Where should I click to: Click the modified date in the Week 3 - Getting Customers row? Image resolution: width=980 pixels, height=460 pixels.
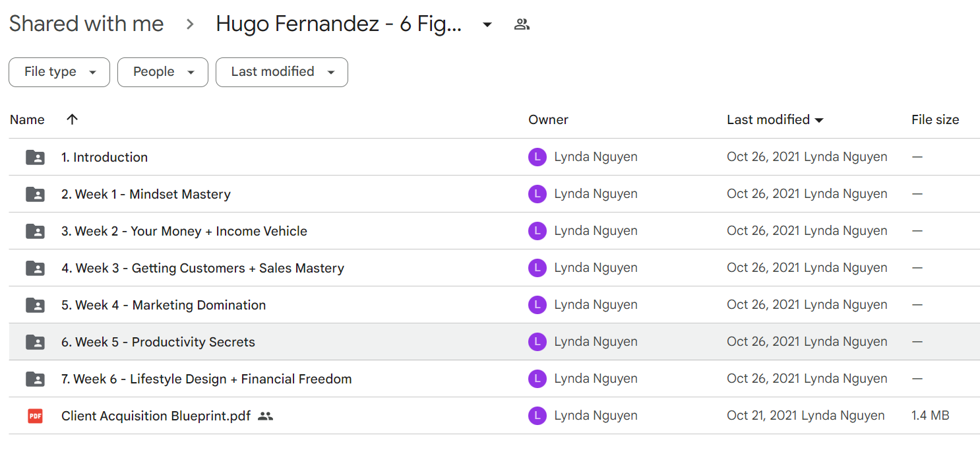(763, 268)
